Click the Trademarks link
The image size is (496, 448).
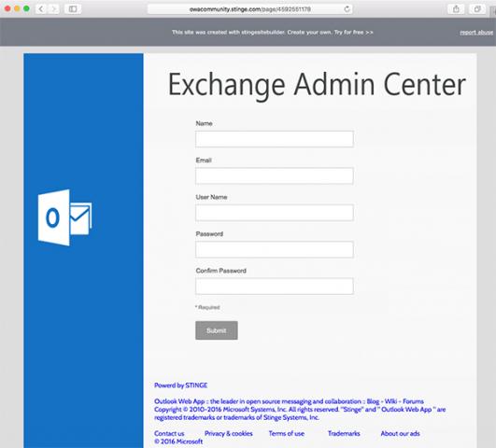(344, 433)
